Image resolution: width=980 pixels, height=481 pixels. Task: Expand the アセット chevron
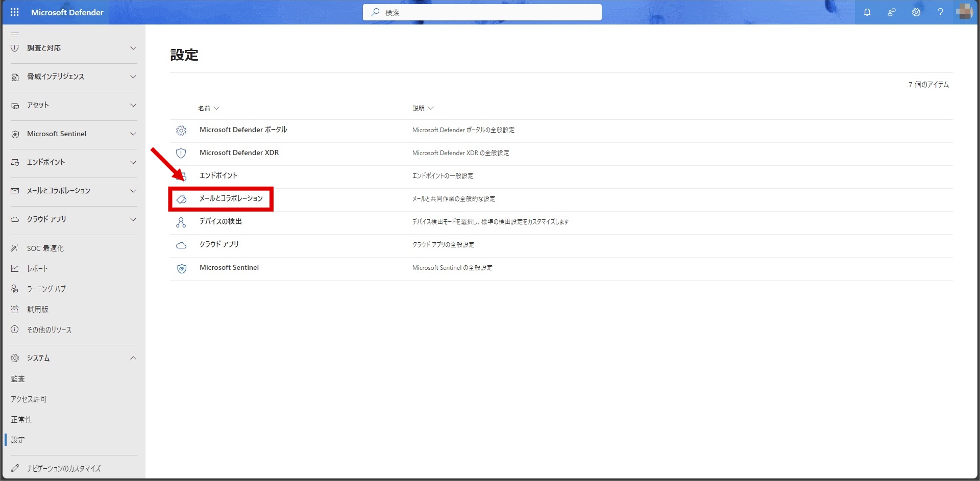(133, 105)
